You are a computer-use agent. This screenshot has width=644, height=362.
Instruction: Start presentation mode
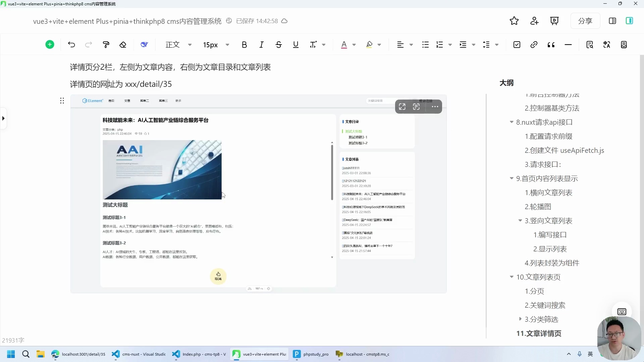pyautogui.click(x=554, y=21)
